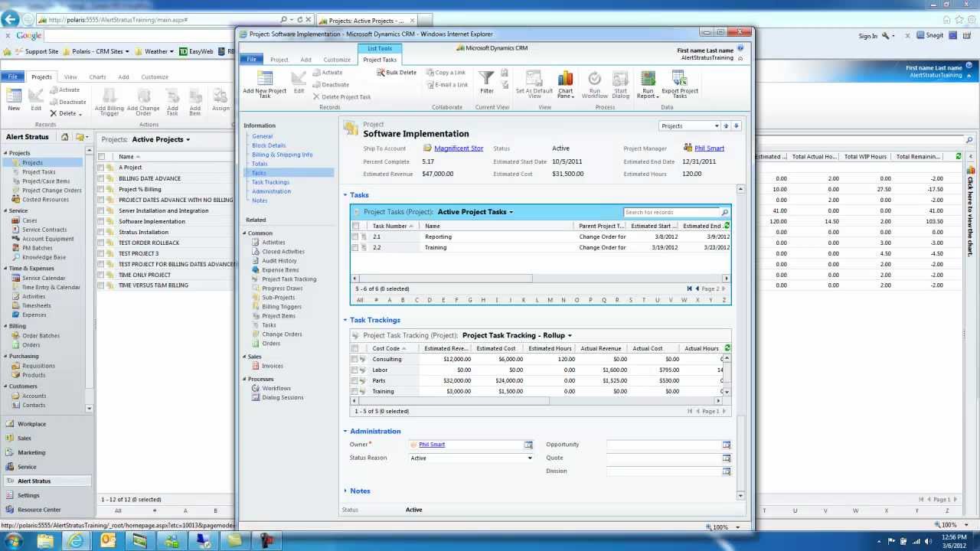The width and height of the screenshot is (980, 551).
Task: Toggle select-all checkbox in Project Tasks grid
Action: pos(355,226)
